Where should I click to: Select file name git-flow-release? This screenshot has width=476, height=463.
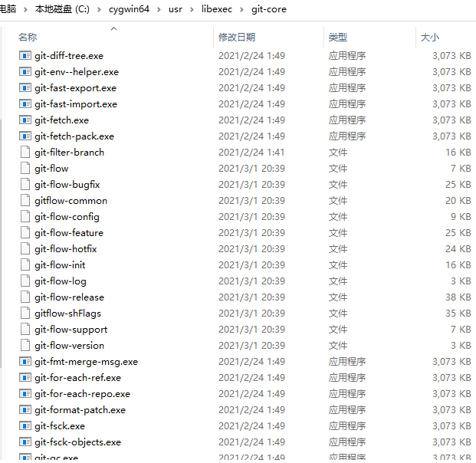pos(69,297)
